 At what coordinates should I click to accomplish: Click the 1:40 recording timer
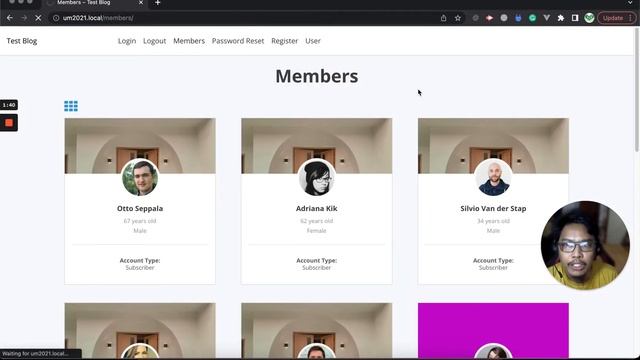click(x=9, y=105)
